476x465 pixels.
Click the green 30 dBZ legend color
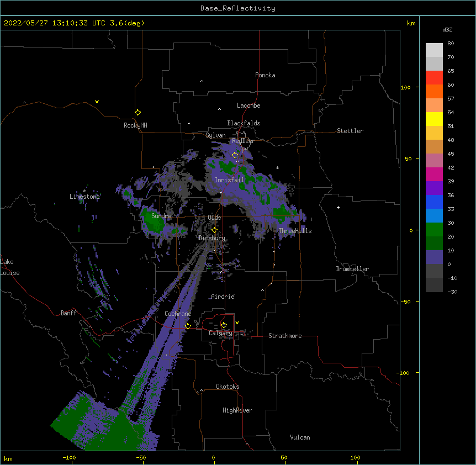click(434, 230)
